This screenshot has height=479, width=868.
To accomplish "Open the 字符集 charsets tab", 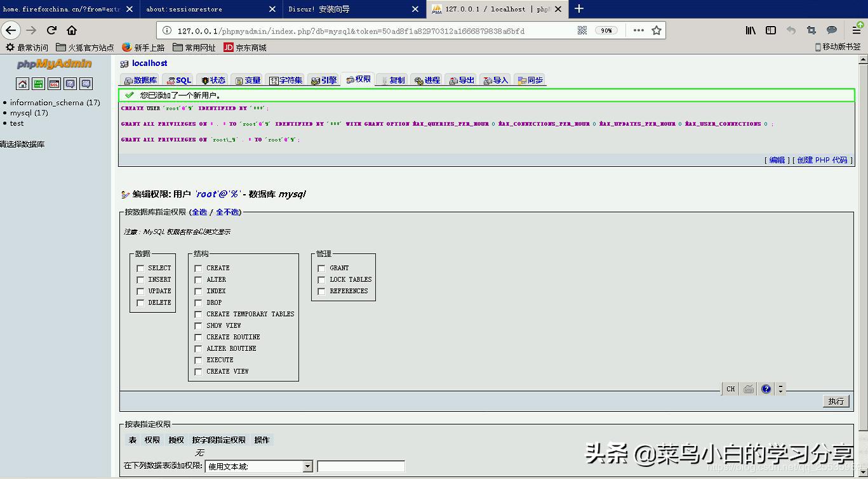I will 285,80.
